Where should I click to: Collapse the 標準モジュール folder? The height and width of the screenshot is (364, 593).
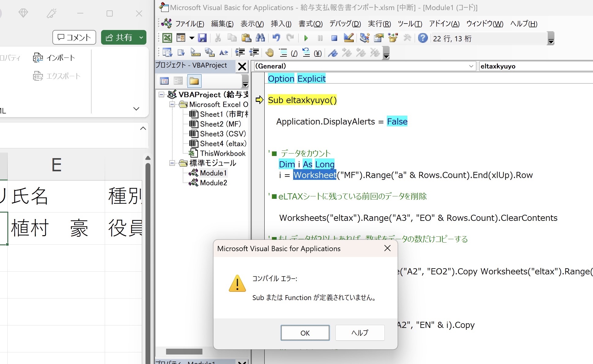click(x=172, y=163)
